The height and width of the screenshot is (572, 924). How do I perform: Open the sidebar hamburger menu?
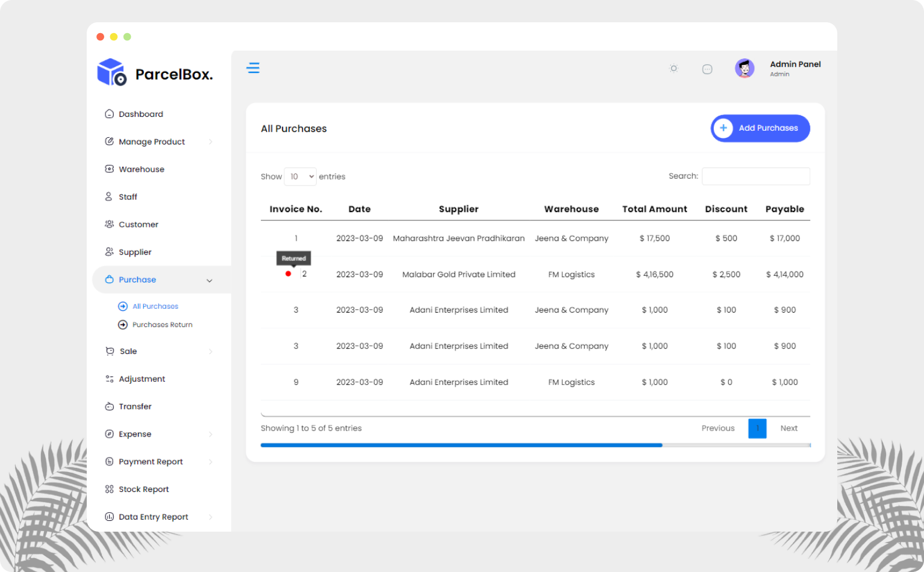click(x=253, y=68)
